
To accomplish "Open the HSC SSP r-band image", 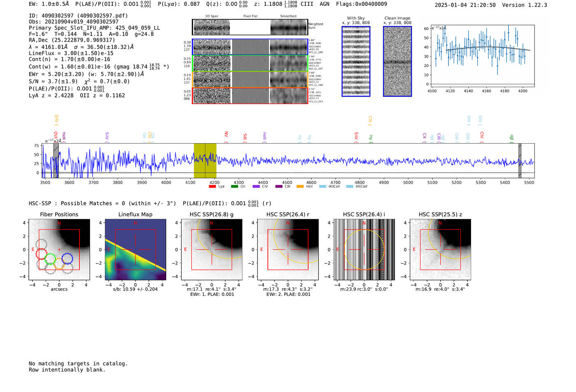I will pyautogui.click(x=288, y=250).
